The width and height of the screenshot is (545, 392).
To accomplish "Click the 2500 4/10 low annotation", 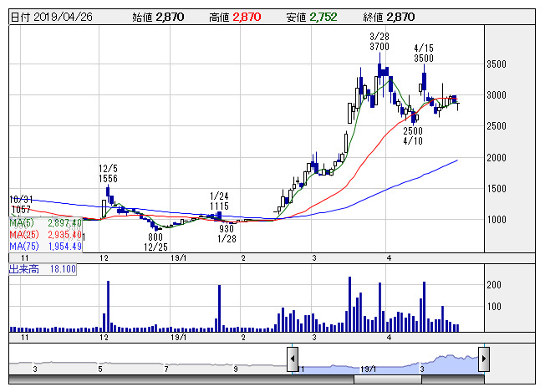I will (x=413, y=136).
